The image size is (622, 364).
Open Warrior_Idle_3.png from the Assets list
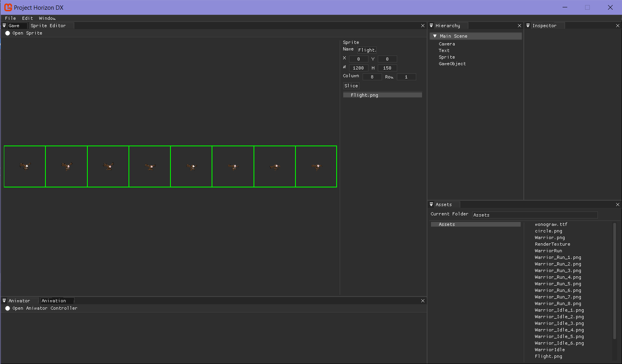click(559, 323)
